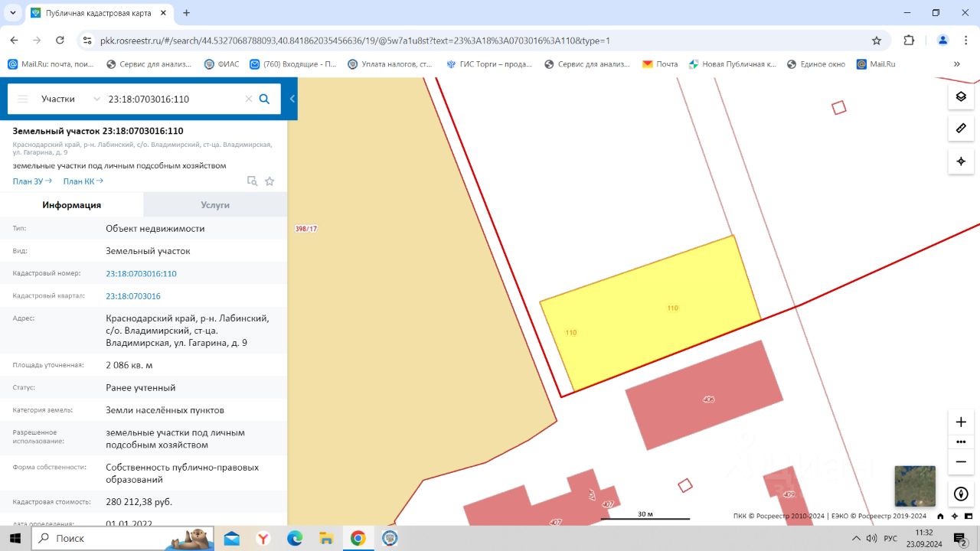Image resolution: width=980 pixels, height=551 pixels.
Task: Click the magnifier search button
Action: pyautogui.click(x=265, y=99)
